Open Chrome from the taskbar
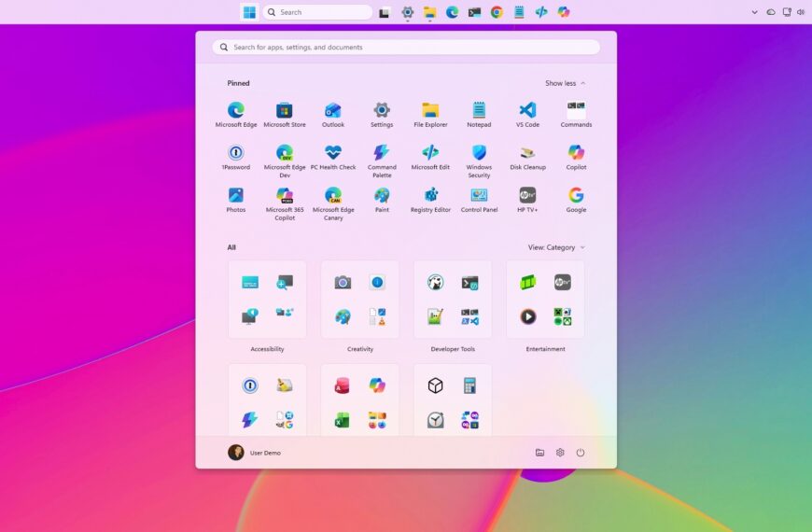This screenshot has height=532, width=812. 497,12
